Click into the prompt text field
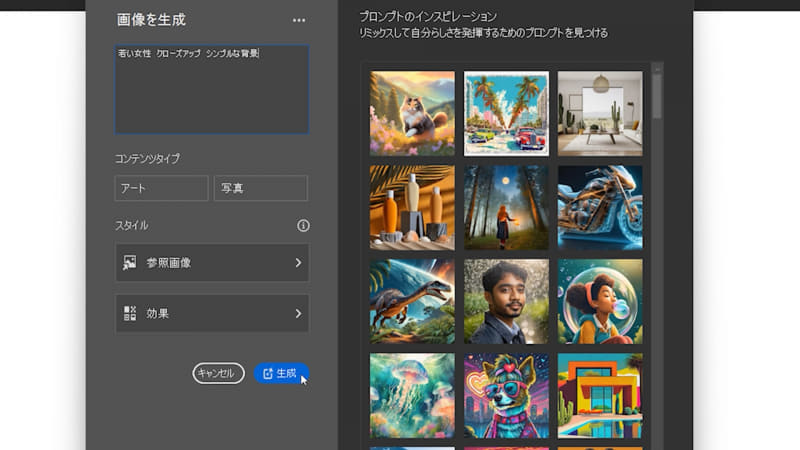Viewport: 800px width, 450px height. tap(212, 89)
